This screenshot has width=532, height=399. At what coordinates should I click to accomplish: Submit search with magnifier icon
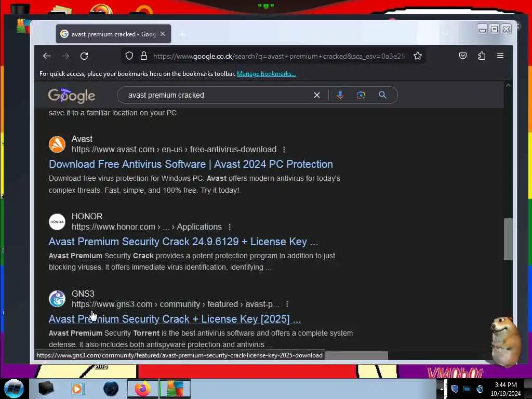tap(382, 95)
